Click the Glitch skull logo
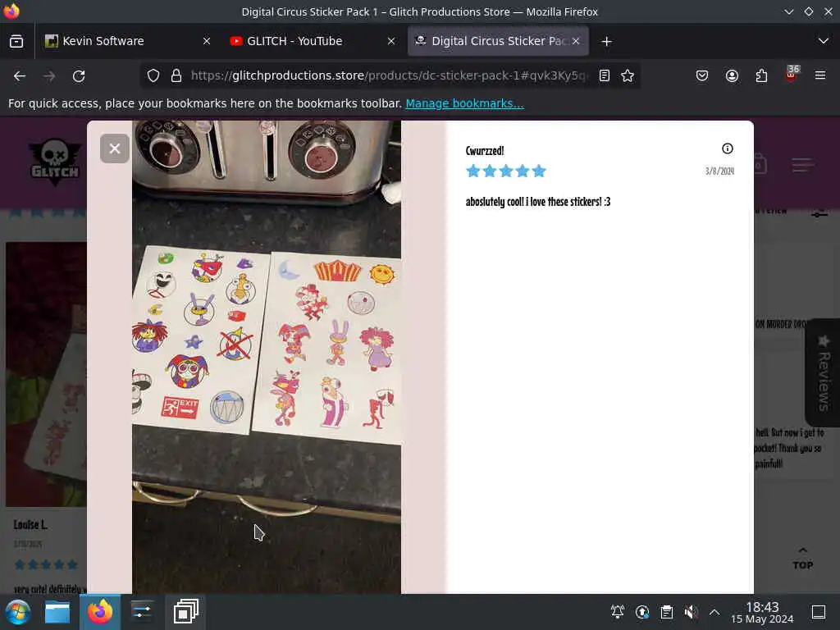This screenshot has height=630, width=840. pyautogui.click(x=55, y=162)
